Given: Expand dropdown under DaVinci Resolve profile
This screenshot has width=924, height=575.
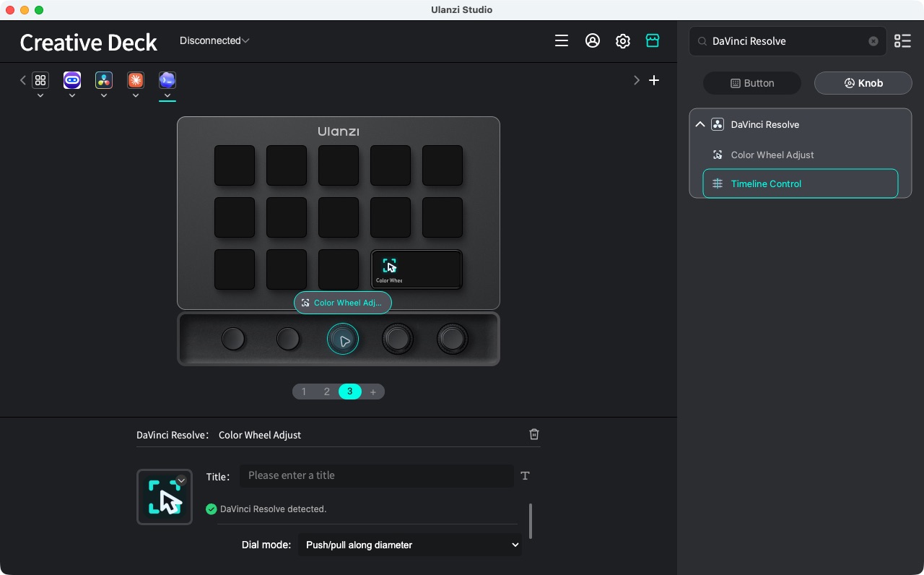Looking at the screenshot, I should pos(104,95).
